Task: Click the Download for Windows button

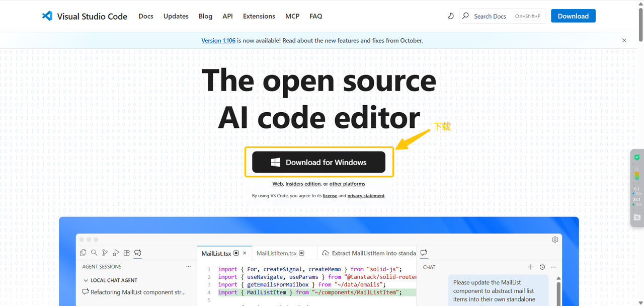Action: tap(318, 163)
